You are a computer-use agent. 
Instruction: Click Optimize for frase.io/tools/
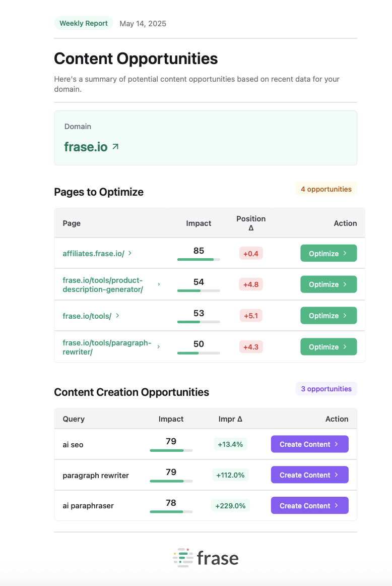pos(329,315)
